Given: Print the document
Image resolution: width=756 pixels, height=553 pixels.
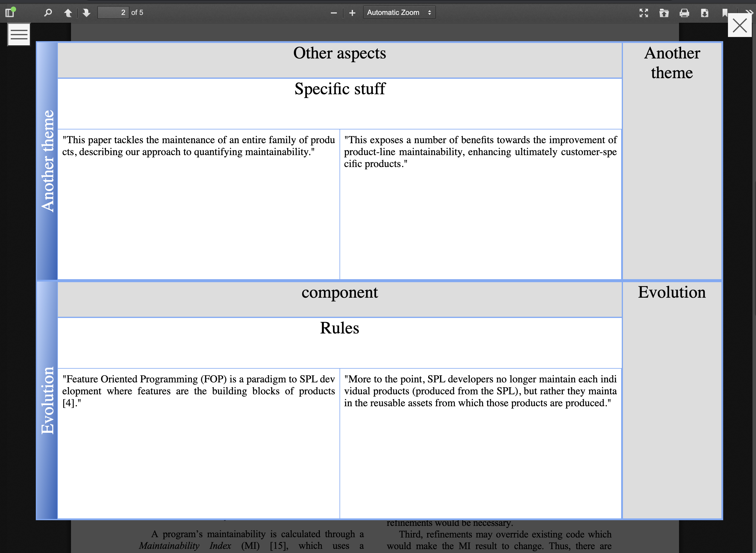Looking at the screenshot, I should coord(684,13).
